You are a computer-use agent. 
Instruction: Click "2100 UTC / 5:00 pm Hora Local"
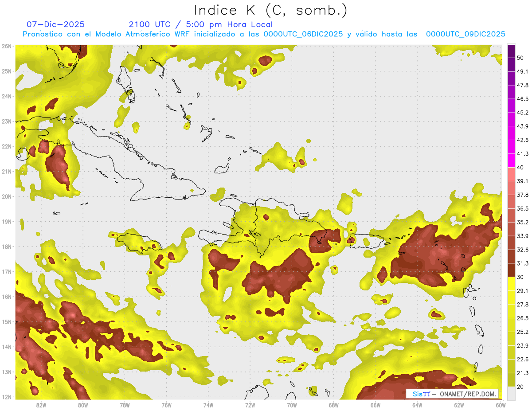(200, 24)
